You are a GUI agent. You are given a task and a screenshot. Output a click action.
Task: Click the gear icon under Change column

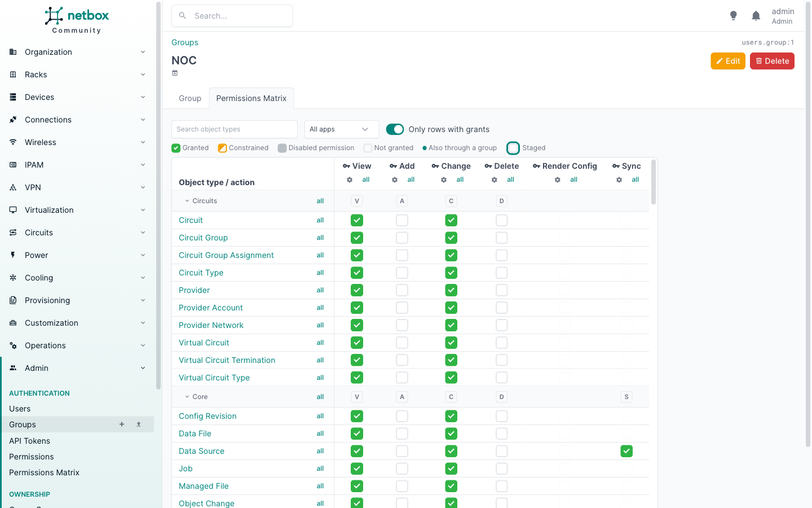coord(444,180)
